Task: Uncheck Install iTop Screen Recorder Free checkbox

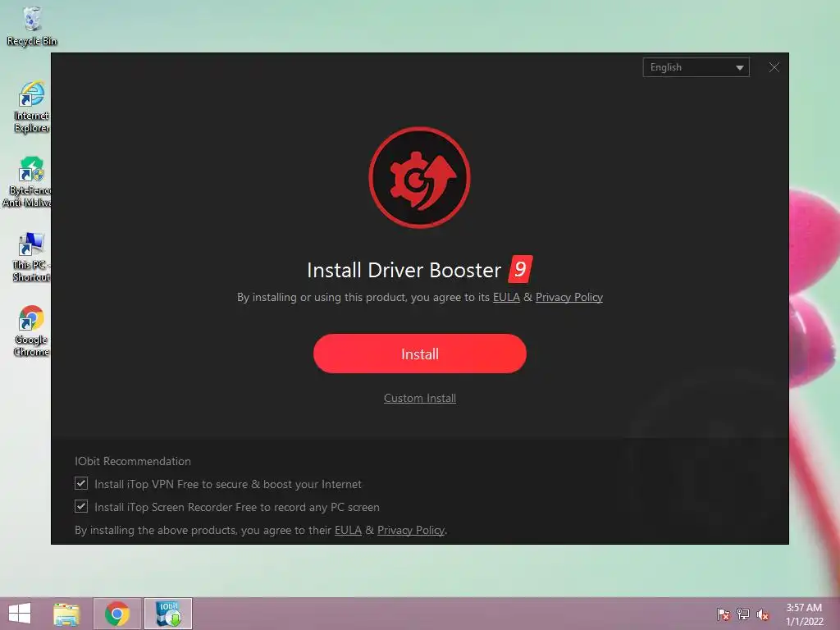Action: [x=81, y=507]
